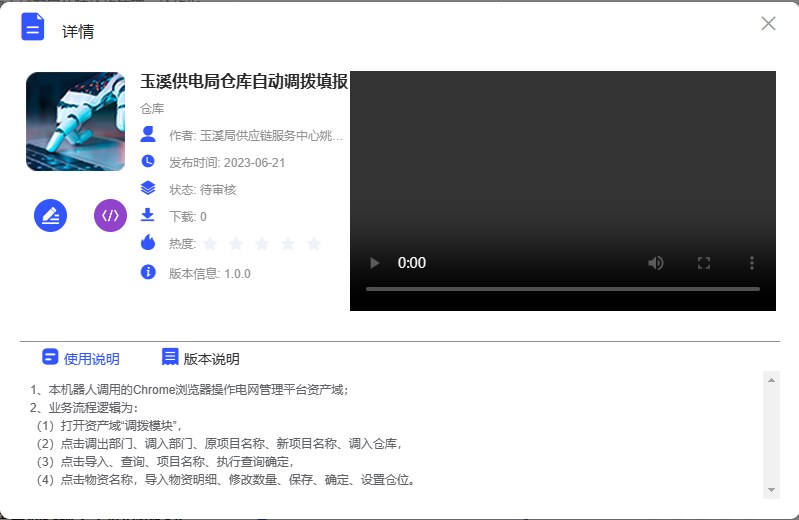Click the flame popularity icon
Viewport: 799px width, 520px height.
pyautogui.click(x=148, y=242)
